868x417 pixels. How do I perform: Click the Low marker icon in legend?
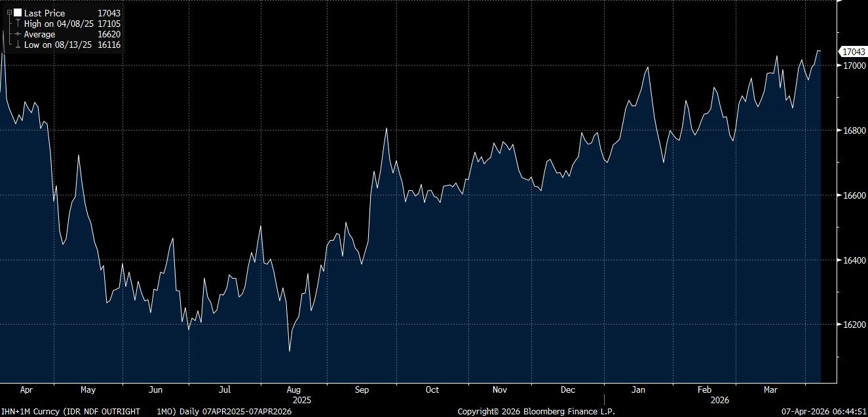pyautogui.click(x=18, y=45)
